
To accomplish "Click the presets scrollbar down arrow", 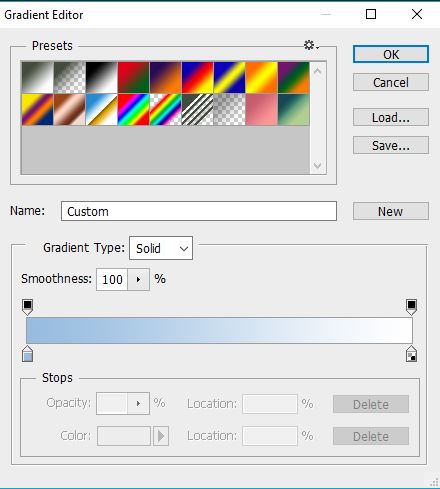I will (318, 165).
